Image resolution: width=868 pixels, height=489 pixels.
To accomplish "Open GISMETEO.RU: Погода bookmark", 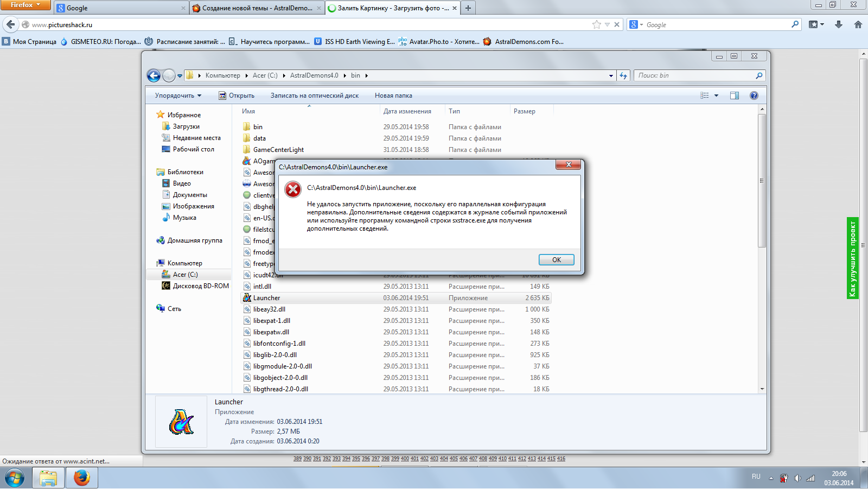I will (101, 42).
